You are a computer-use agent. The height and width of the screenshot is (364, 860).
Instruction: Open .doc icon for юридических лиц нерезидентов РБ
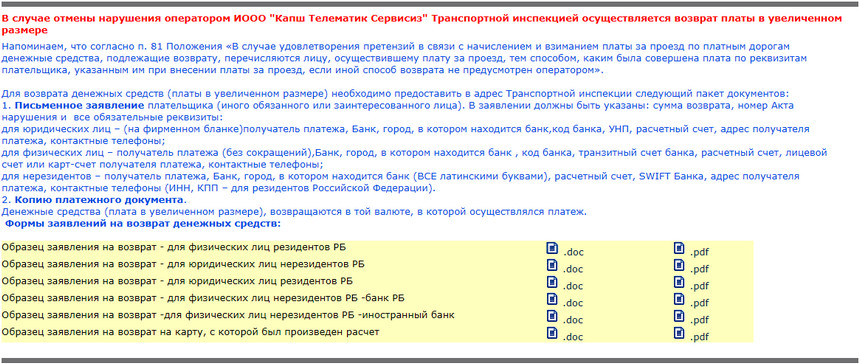[552, 265]
